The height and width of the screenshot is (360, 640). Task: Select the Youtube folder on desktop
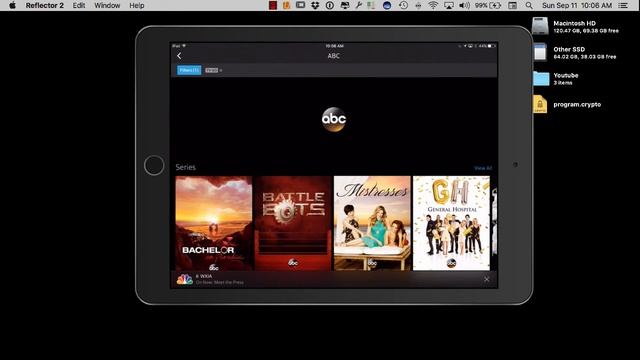click(541, 78)
